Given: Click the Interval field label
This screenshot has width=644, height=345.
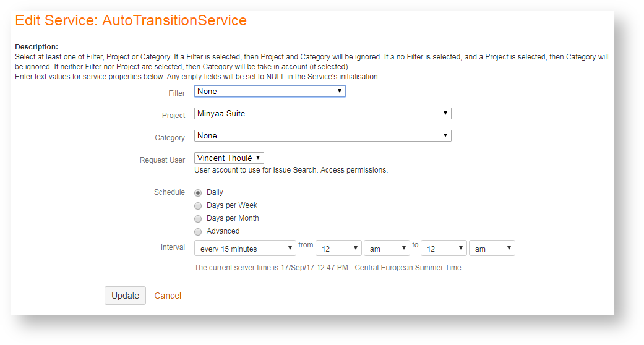Looking at the screenshot, I should tap(173, 247).
